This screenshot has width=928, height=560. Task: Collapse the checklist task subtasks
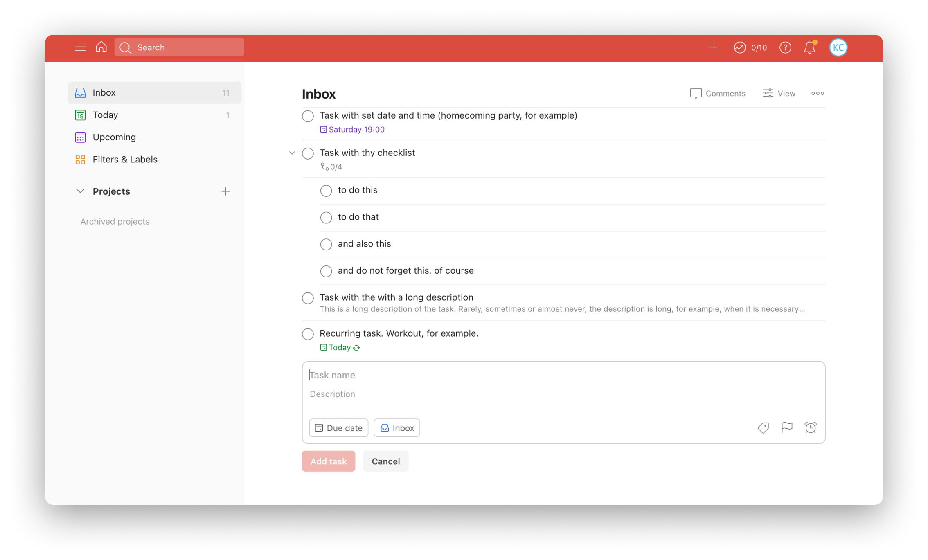click(292, 153)
